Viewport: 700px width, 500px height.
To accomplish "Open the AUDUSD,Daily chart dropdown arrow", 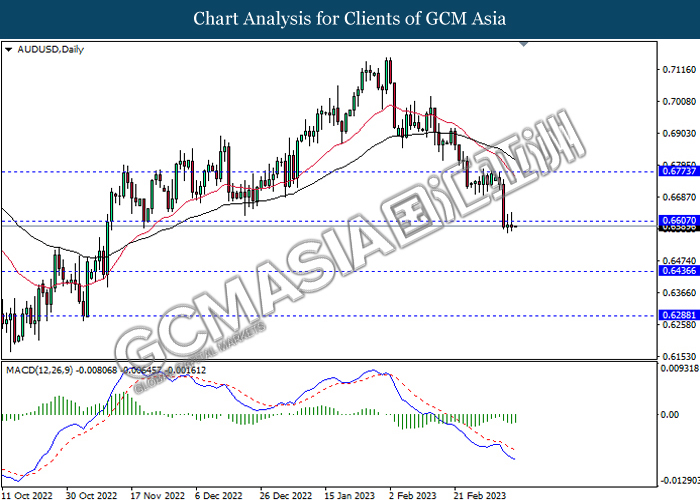I will coord(8,50).
